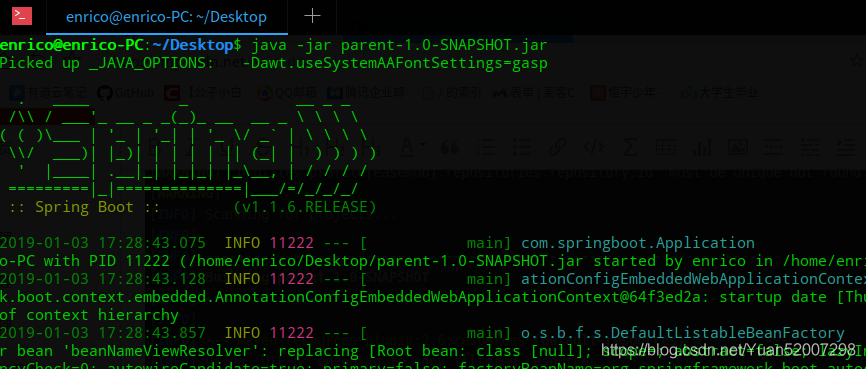Viewport: 866px width, 369px height.
Task: Click the 'of context hierarchy' line
Action: (89, 315)
